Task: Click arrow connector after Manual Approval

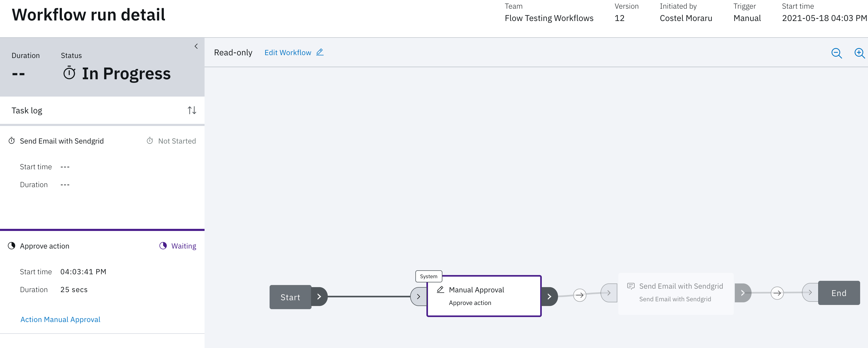Action: pyautogui.click(x=580, y=296)
